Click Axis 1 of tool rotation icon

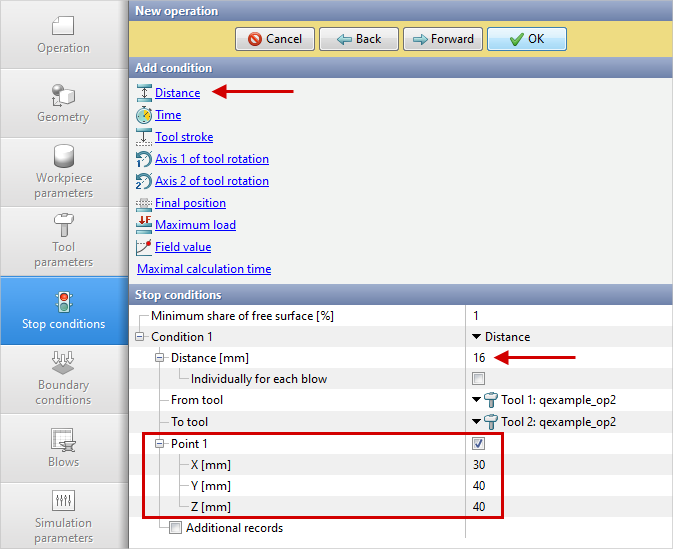tap(144, 159)
